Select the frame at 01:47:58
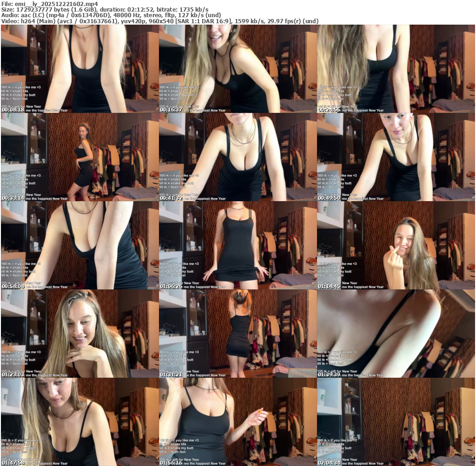This screenshot has height=466, width=476. [79, 422]
